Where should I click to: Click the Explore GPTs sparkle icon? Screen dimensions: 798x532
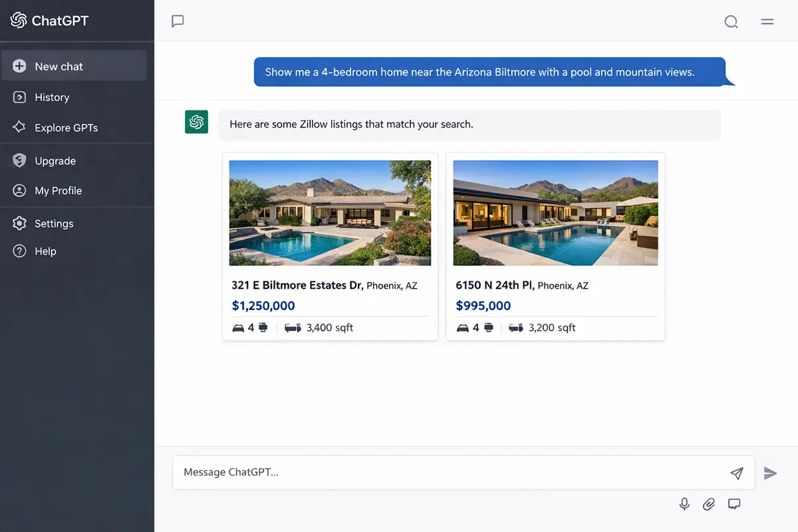(19, 127)
